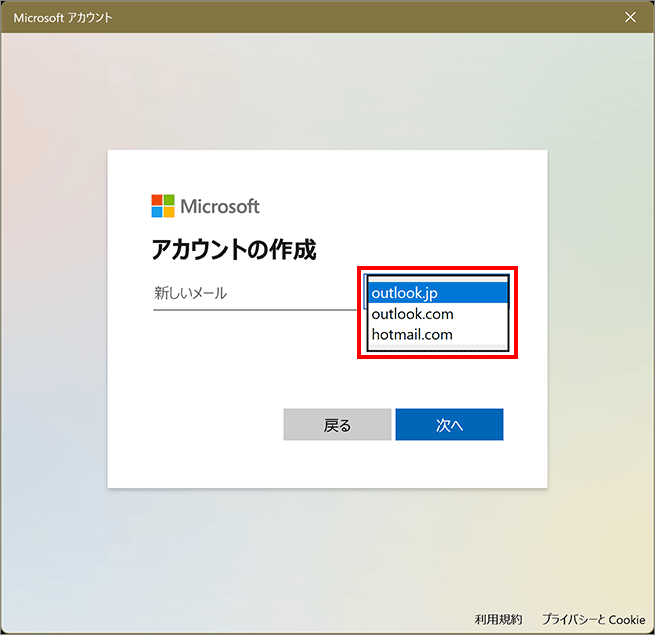Choose the outlook.com domain option

click(x=438, y=314)
